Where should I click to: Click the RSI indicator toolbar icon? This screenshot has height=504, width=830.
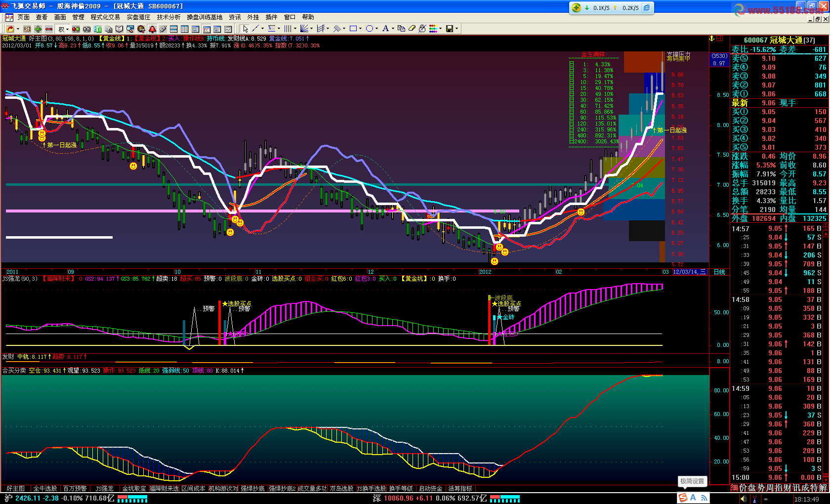point(27,29)
